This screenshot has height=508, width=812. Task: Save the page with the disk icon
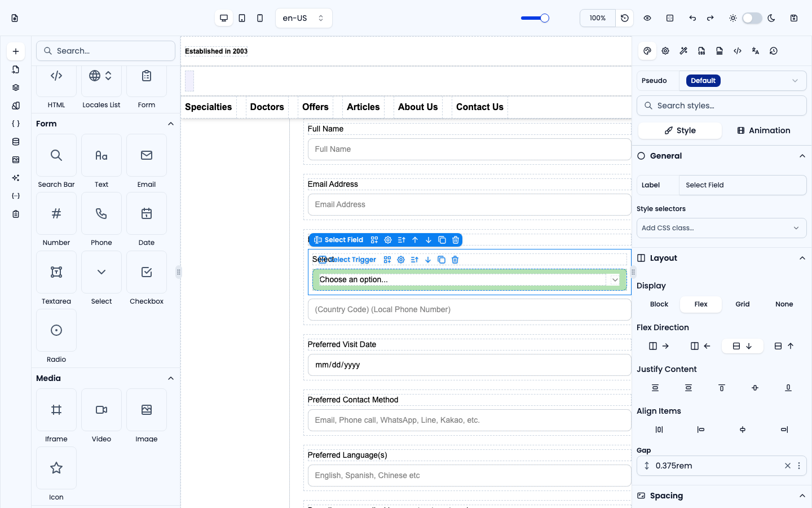pos(794,18)
